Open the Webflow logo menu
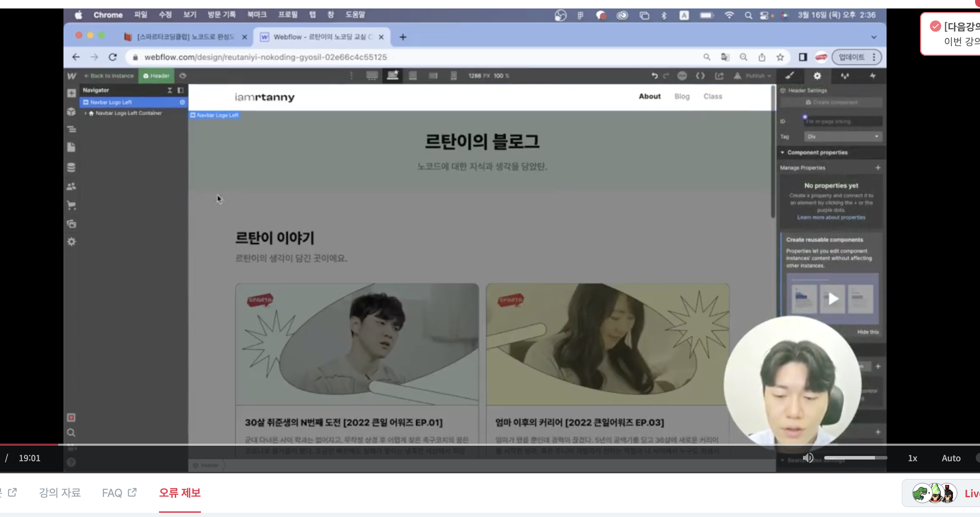This screenshot has height=517, width=980. [x=72, y=76]
